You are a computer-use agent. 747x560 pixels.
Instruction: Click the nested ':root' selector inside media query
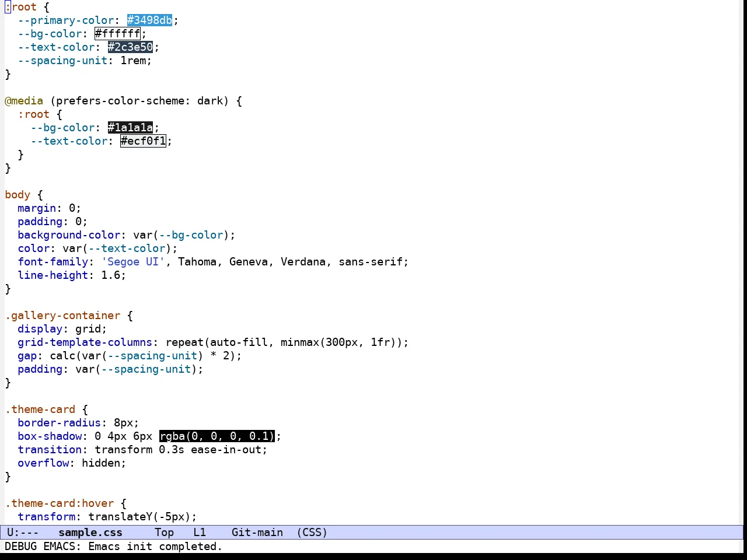[34, 114]
